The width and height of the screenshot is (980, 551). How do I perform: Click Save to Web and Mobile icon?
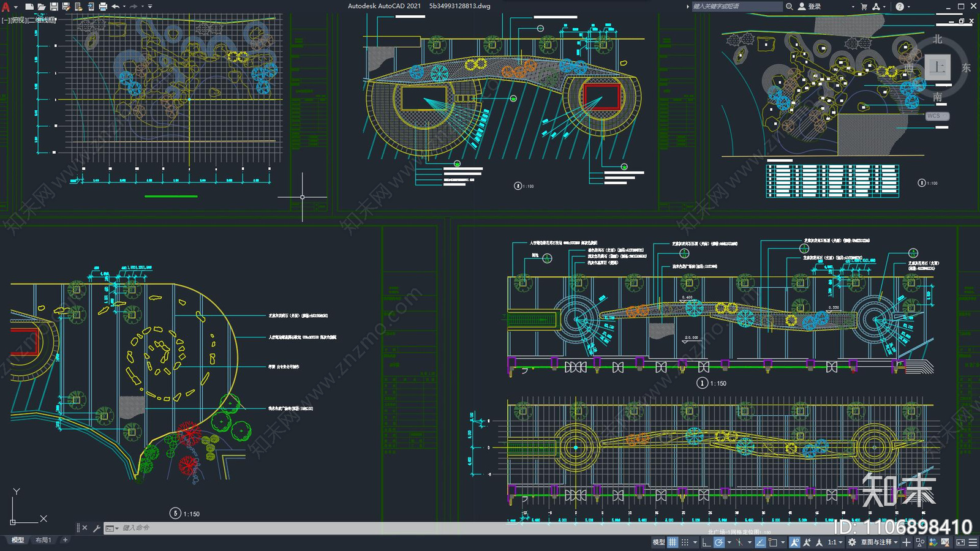[91, 6]
